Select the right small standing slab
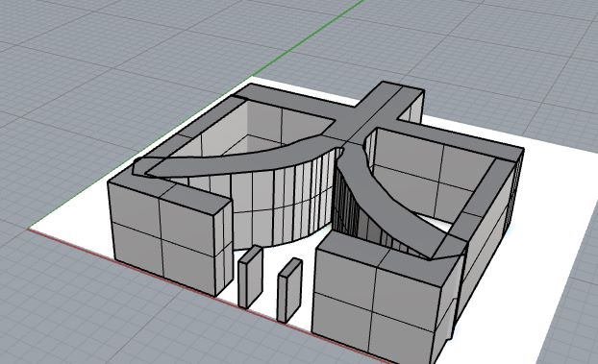Viewport: 598px width, 364px height. point(289,290)
